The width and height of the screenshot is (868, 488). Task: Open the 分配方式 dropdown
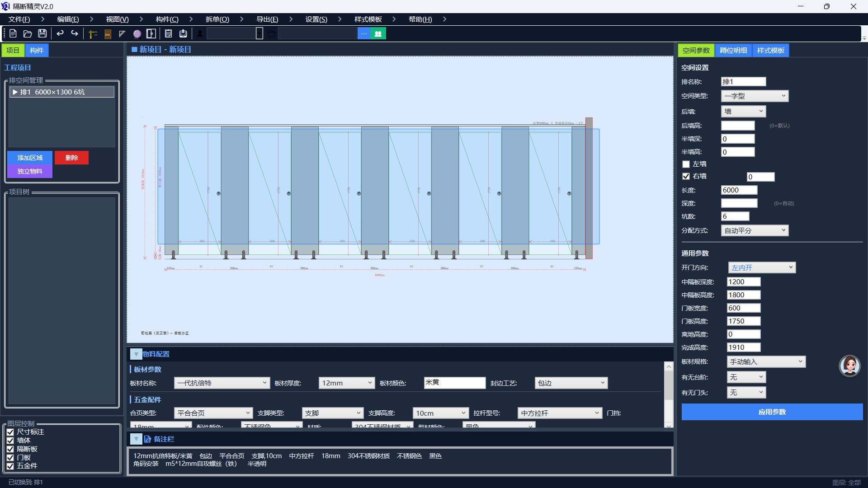[x=755, y=230]
